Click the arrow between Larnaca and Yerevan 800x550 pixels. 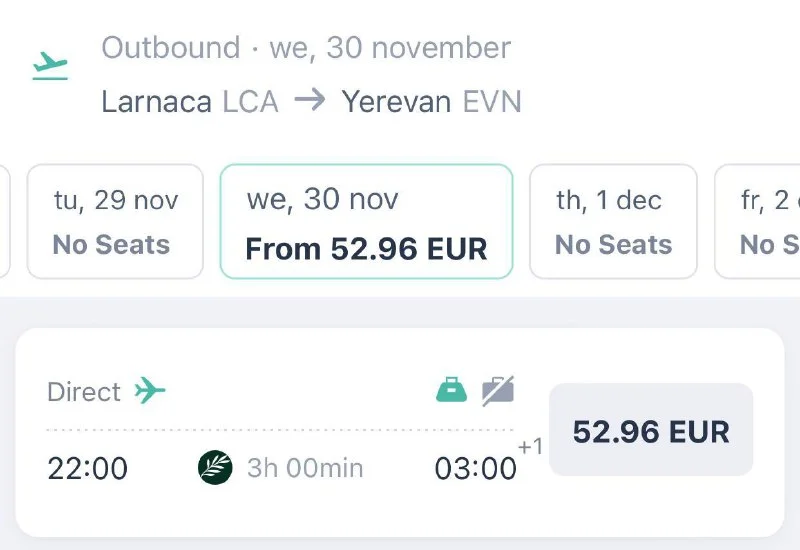click(x=310, y=101)
